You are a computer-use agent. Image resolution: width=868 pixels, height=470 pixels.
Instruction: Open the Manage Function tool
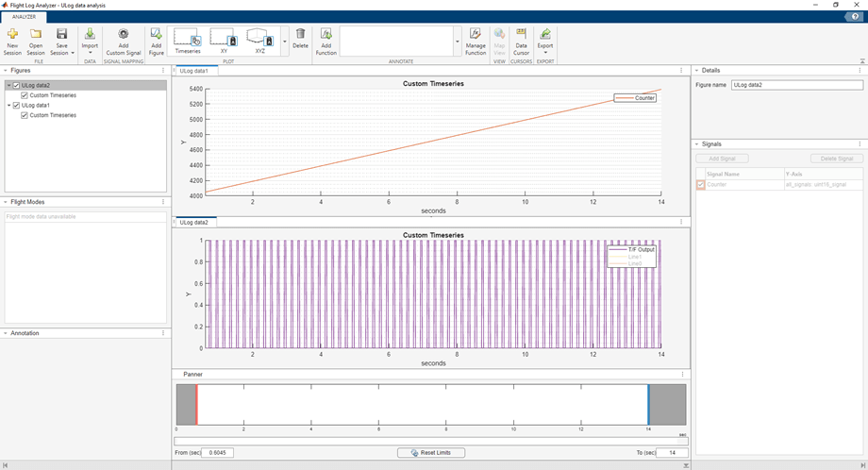(476, 35)
